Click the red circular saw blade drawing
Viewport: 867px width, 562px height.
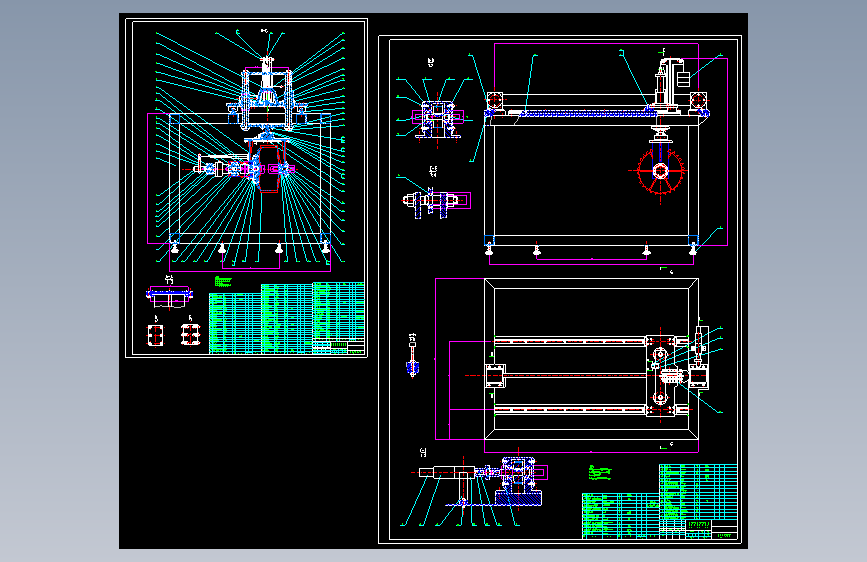pyautogui.click(x=661, y=171)
